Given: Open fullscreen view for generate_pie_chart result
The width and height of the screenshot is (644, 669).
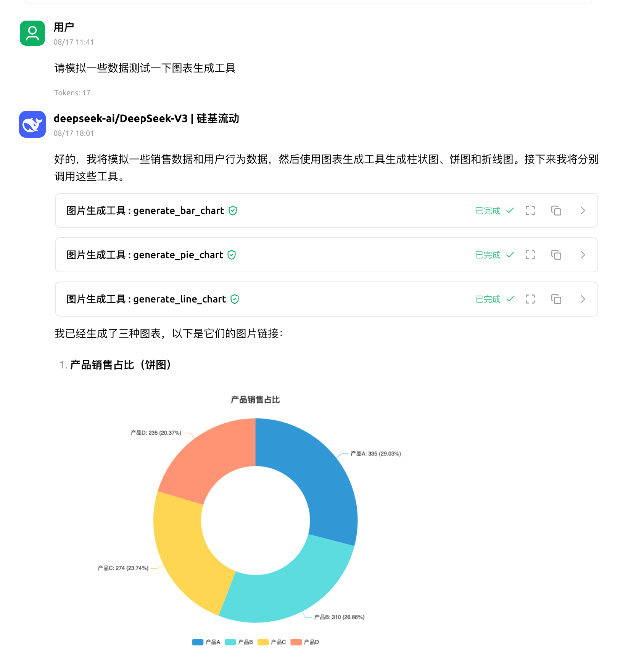Looking at the screenshot, I should 530,255.
